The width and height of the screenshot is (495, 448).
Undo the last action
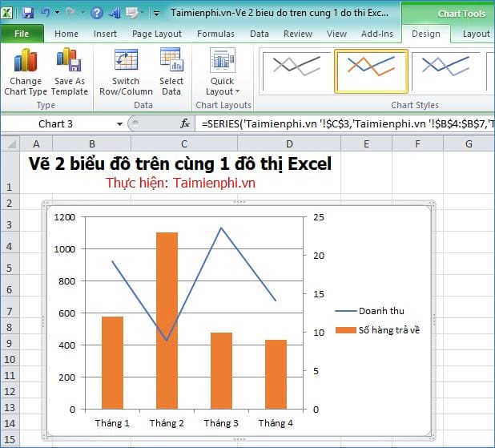[46, 13]
